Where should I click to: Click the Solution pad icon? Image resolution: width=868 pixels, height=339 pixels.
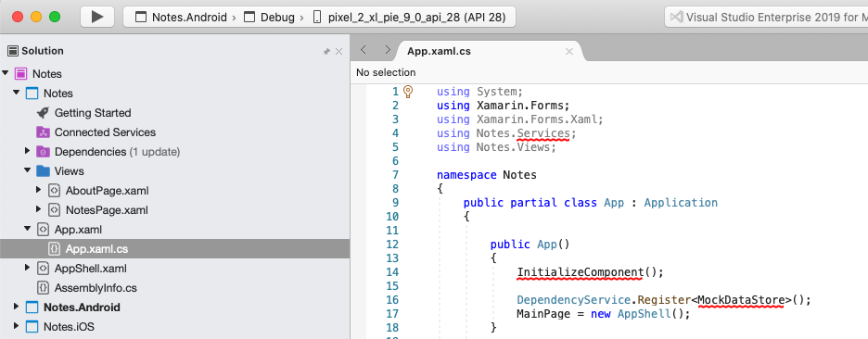13,51
